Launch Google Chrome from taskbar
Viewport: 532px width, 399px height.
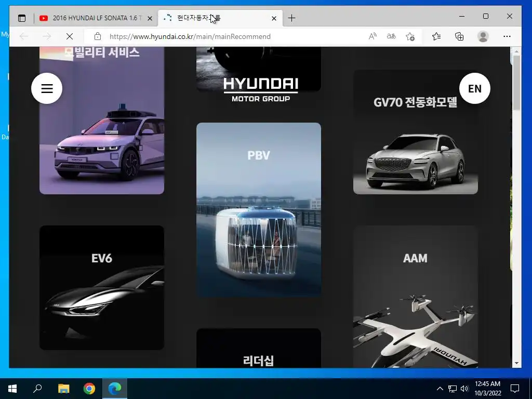[x=89, y=389]
